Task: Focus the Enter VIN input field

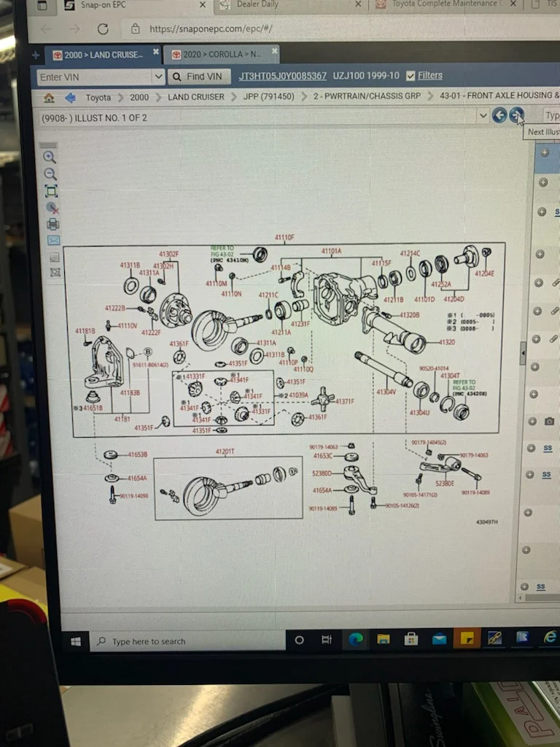Action: pos(95,77)
